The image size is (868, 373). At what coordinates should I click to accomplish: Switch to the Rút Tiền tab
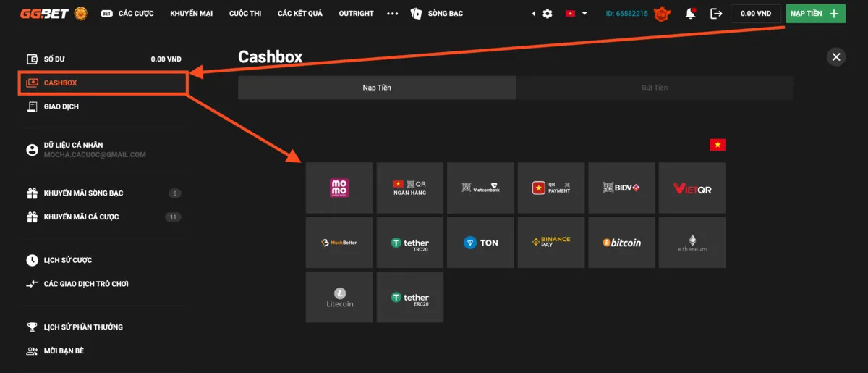[655, 88]
